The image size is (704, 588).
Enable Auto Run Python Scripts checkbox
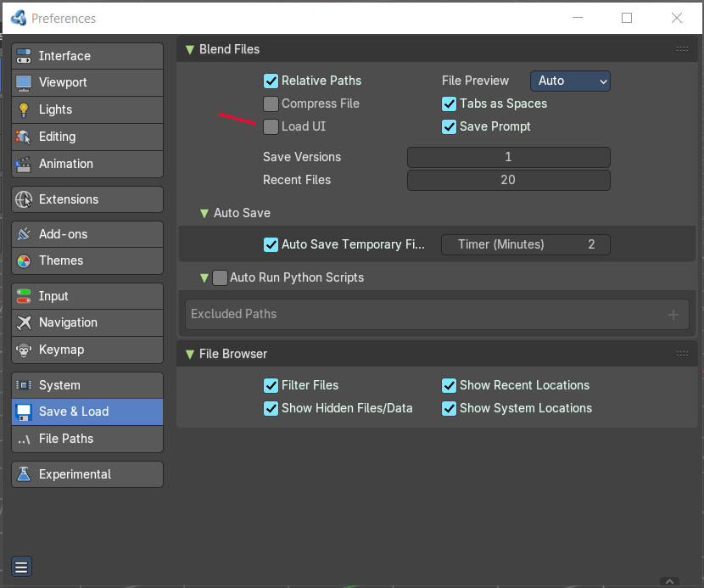(220, 277)
